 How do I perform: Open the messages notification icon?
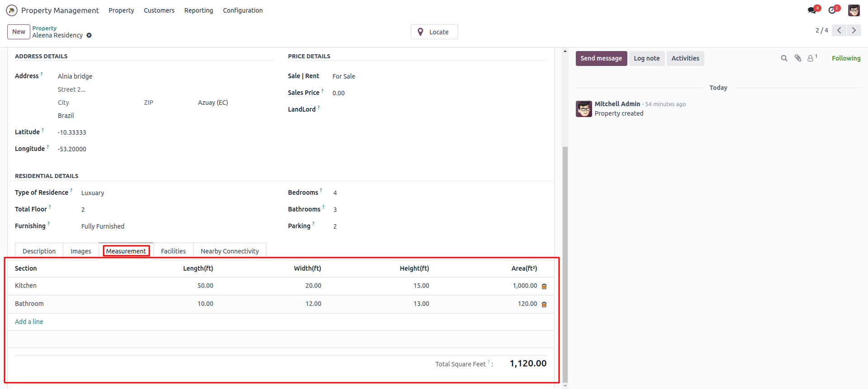[x=812, y=10]
